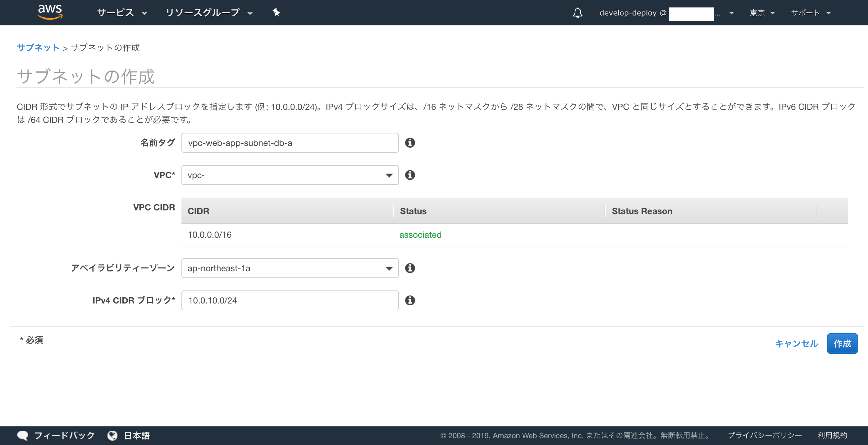The width and height of the screenshot is (868, 445).
Task: Click the globe language icon in footer
Action: (112, 435)
